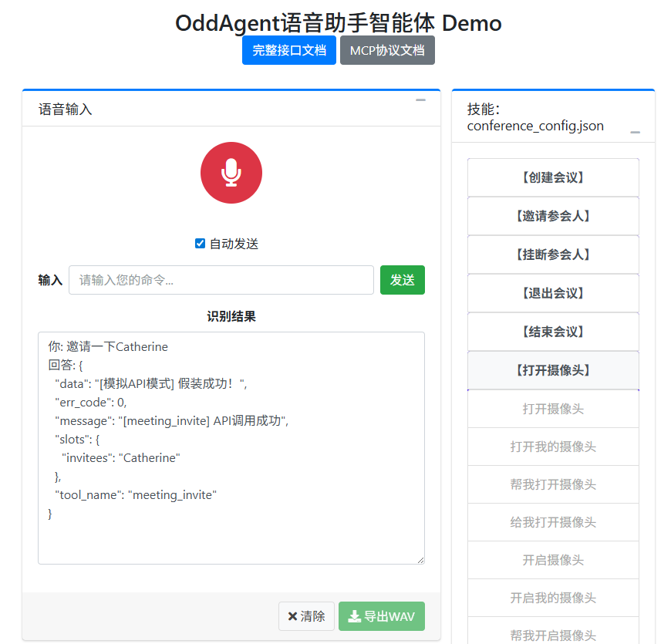Screen dimensions: 671x644
Task: Click the red microphone record button
Action: pyautogui.click(x=231, y=173)
